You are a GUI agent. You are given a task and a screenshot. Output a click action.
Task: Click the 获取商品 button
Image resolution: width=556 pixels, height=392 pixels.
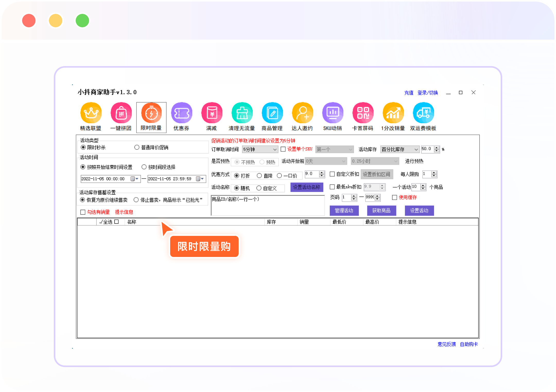point(381,211)
